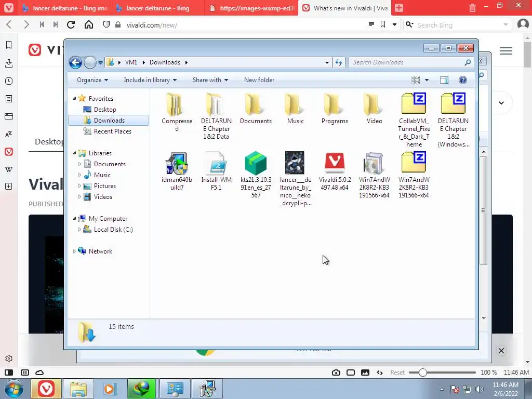532x399 pixels.
Task: Select Win7AndW2K8R2-KB3191566-x64 zip archive
Action: (414, 175)
